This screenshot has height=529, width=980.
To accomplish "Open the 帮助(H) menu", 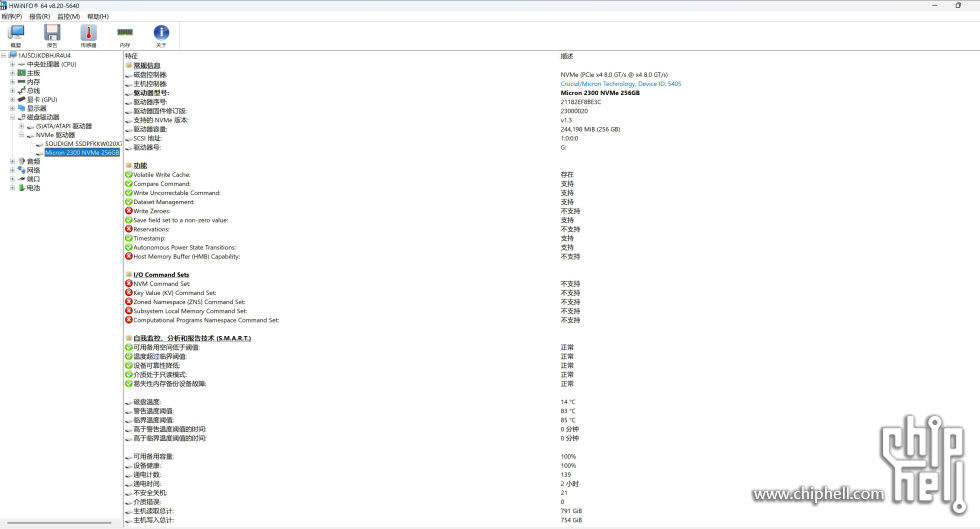I will click(98, 16).
